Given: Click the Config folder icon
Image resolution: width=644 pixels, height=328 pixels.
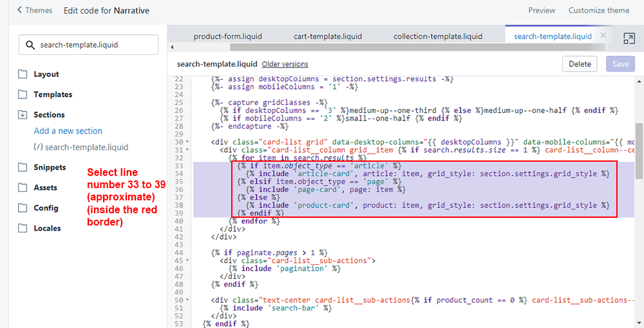Looking at the screenshot, I should pyautogui.click(x=23, y=208).
